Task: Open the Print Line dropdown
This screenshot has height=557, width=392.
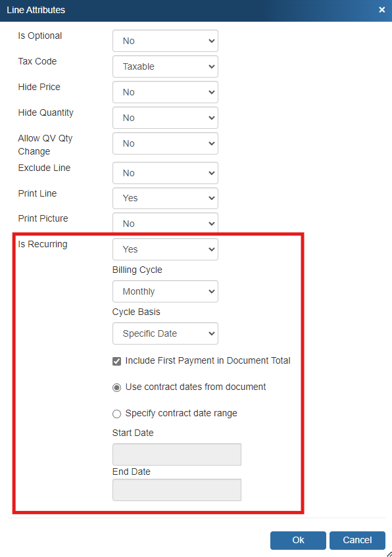Action: tap(165, 198)
